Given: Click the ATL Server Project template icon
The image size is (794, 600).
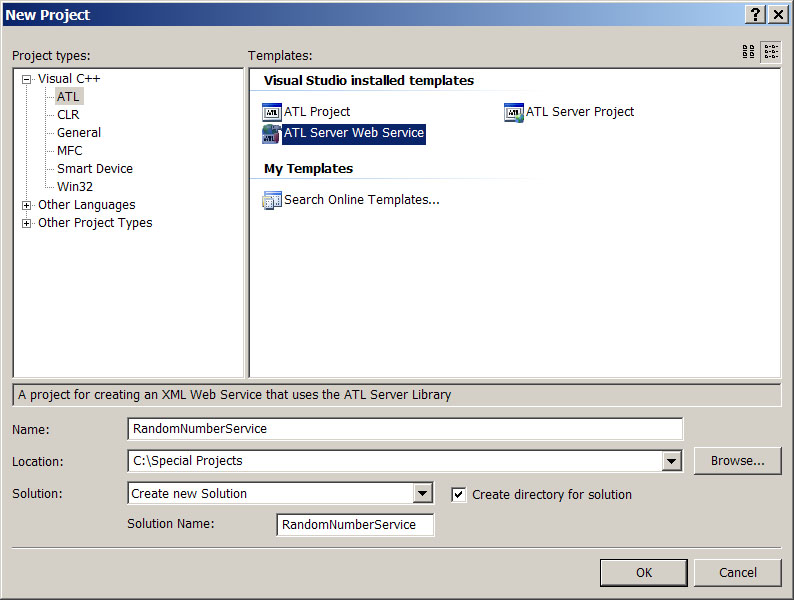Looking at the screenshot, I should click(x=514, y=112).
